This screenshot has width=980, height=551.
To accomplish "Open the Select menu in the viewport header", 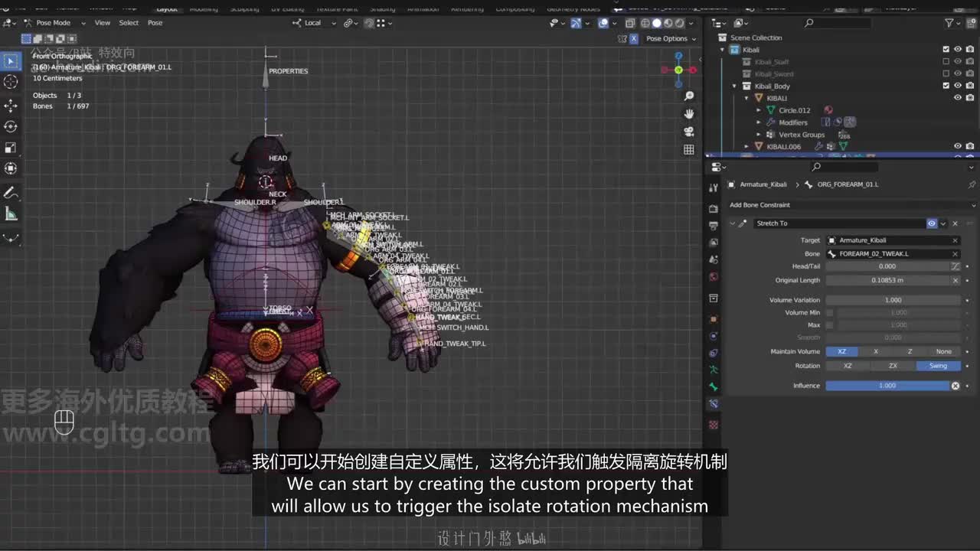I will 129,23.
